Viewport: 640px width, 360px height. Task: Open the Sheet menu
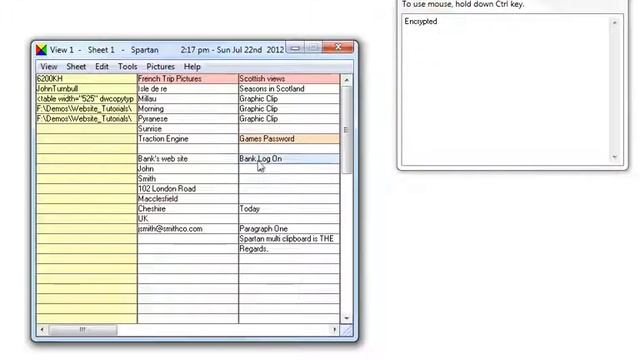pyautogui.click(x=76, y=67)
